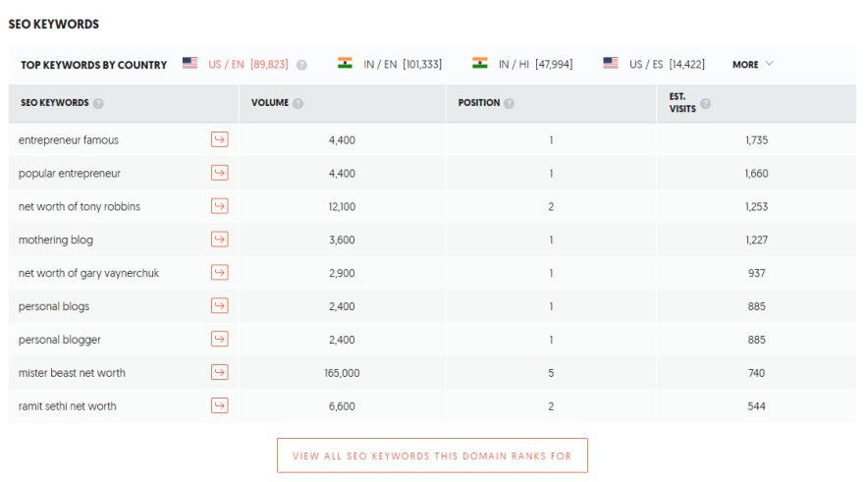Viewport: 868px width, 482px height.
Task: Click the 'ramit sethi net worth' keyword
Action: (x=67, y=405)
